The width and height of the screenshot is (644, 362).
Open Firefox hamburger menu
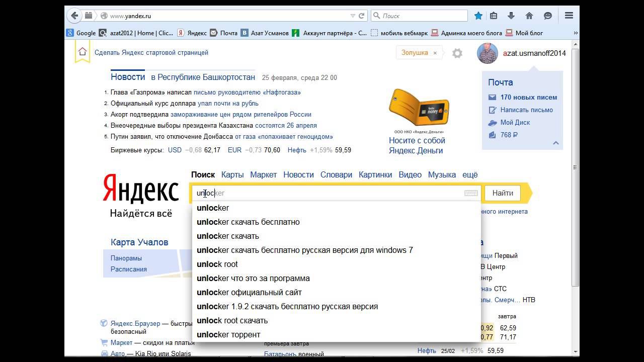tap(569, 16)
